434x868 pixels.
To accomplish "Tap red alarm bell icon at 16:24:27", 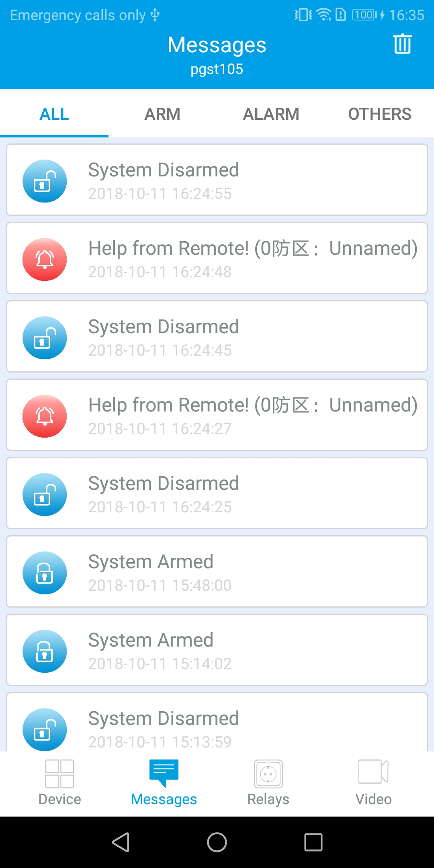I will coord(45,416).
